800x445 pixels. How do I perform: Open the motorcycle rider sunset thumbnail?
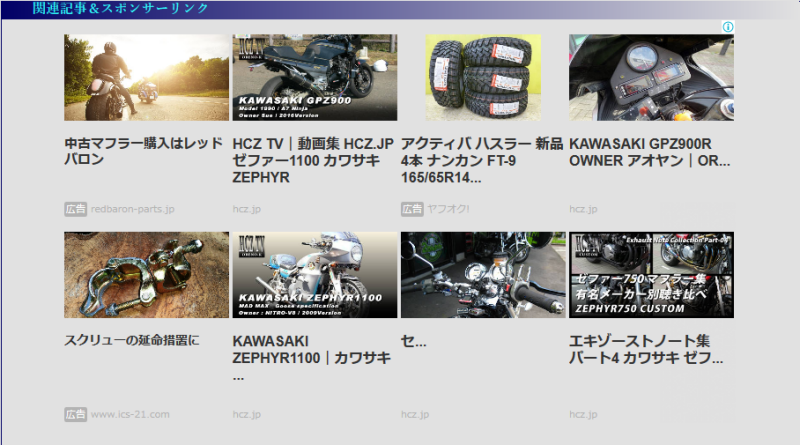tap(146, 78)
